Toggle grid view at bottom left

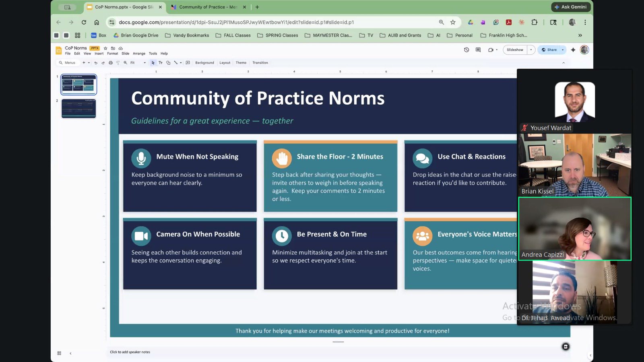[x=59, y=353]
